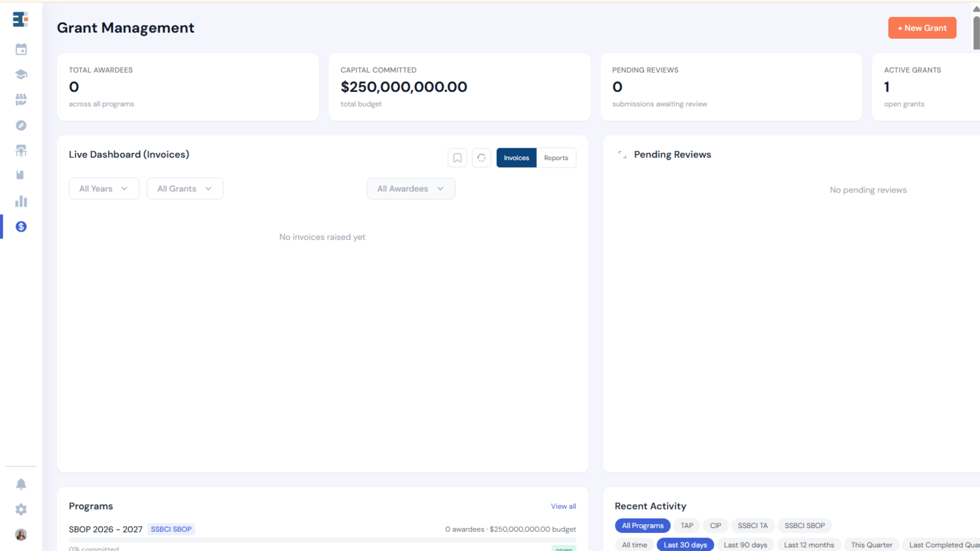Open the user profile avatar
The image size is (980, 551).
pyautogui.click(x=21, y=535)
